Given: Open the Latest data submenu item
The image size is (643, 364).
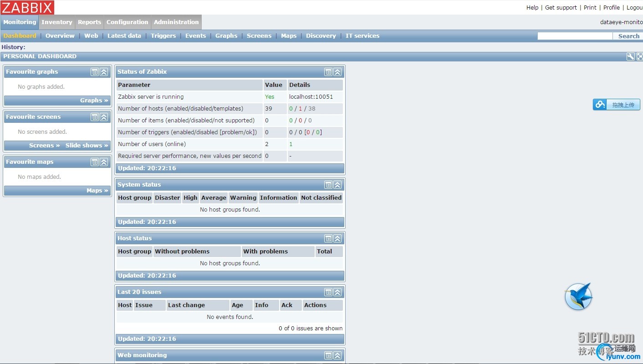Looking at the screenshot, I should [124, 36].
